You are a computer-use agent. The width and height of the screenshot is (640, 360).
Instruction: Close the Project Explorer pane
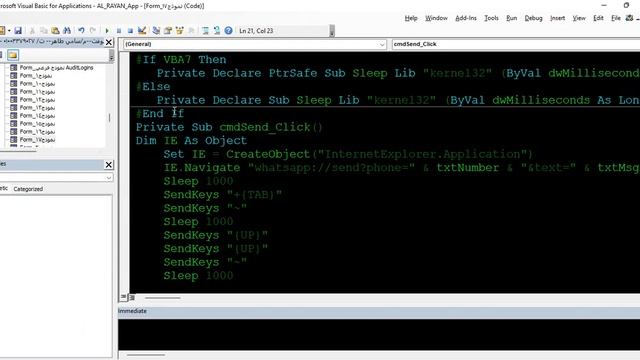click(109, 42)
